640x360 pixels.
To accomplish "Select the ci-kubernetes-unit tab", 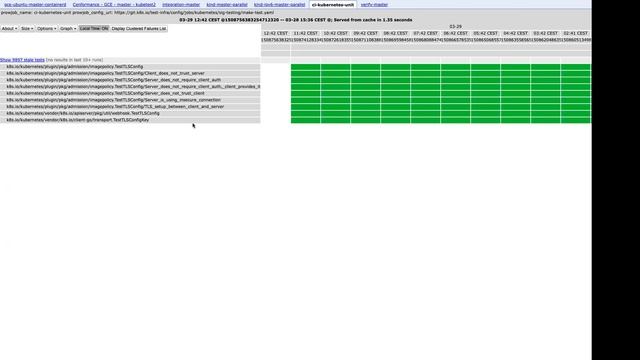I will pyautogui.click(x=333, y=5).
